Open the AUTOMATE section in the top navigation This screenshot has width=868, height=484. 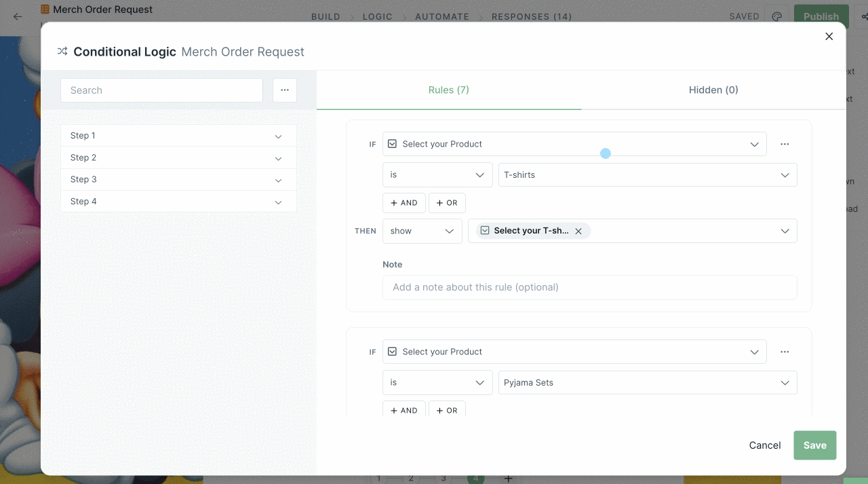[442, 16]
